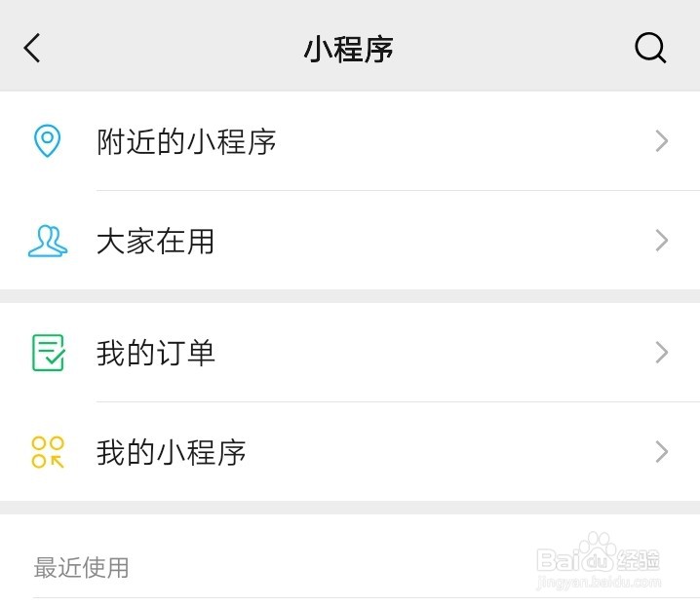
Task: Select the 大家在用 menu entry
Action: coord(156,242)
